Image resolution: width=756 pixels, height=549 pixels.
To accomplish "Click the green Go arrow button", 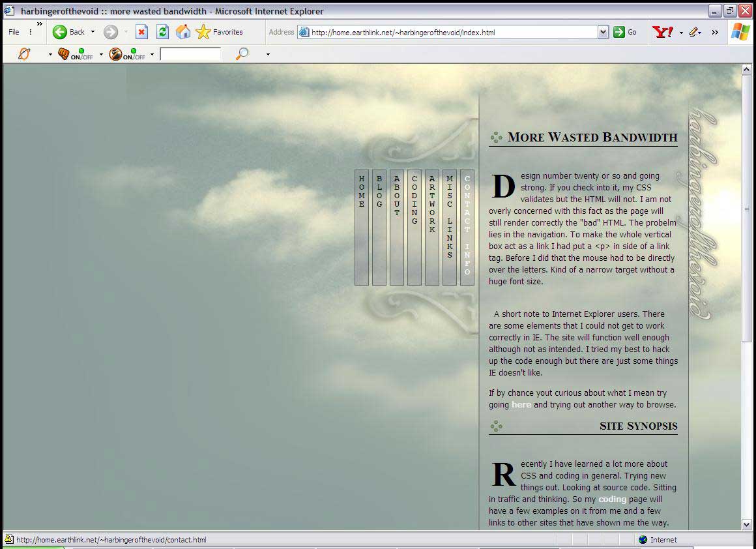I will pos(618,33).
